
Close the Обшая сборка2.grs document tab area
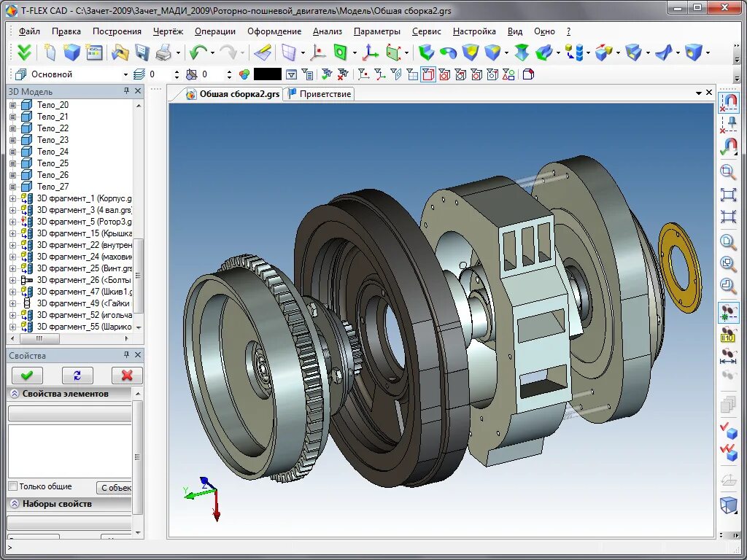click(x=709, y=93)
